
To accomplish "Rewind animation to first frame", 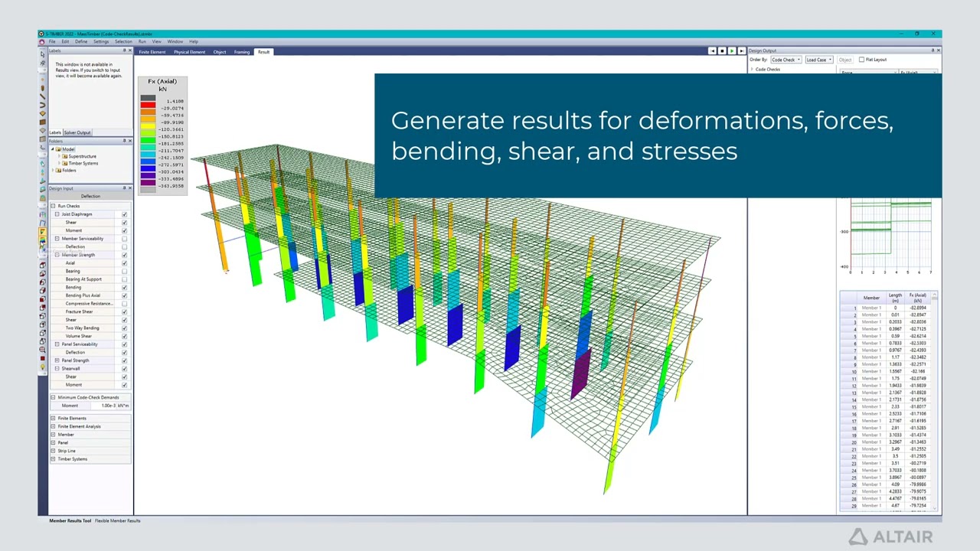I will (x=712, y=51).
